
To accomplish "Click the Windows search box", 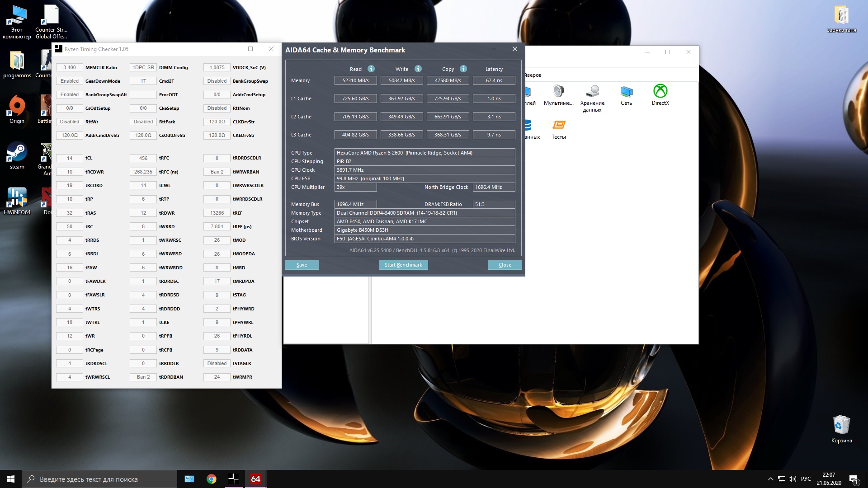I will pos(99,479).
